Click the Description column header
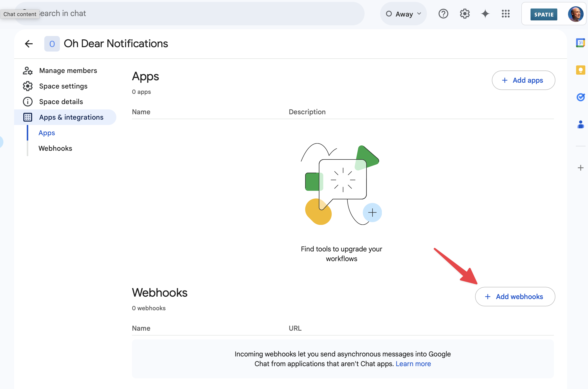Screen dimensions: 588x389 coord(307,112)
